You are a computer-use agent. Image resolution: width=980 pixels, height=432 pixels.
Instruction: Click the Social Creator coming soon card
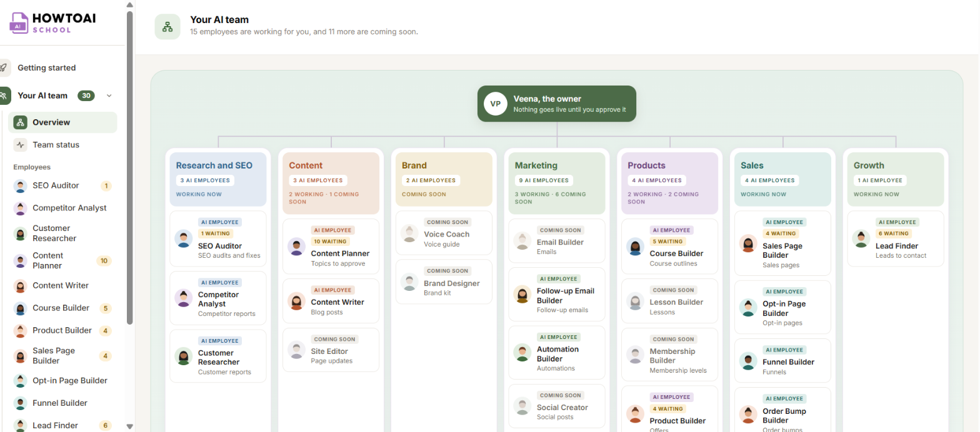point(557,406)
